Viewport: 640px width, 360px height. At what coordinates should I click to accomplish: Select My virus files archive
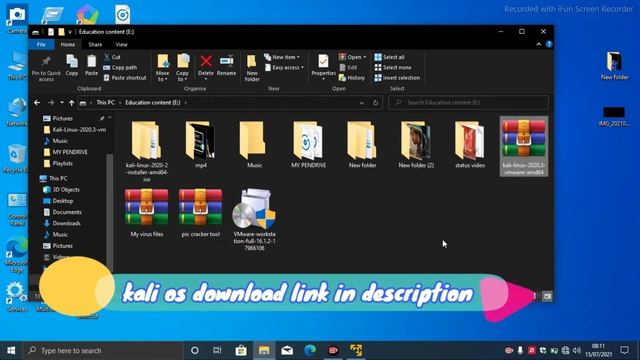[x=147, y=213]
